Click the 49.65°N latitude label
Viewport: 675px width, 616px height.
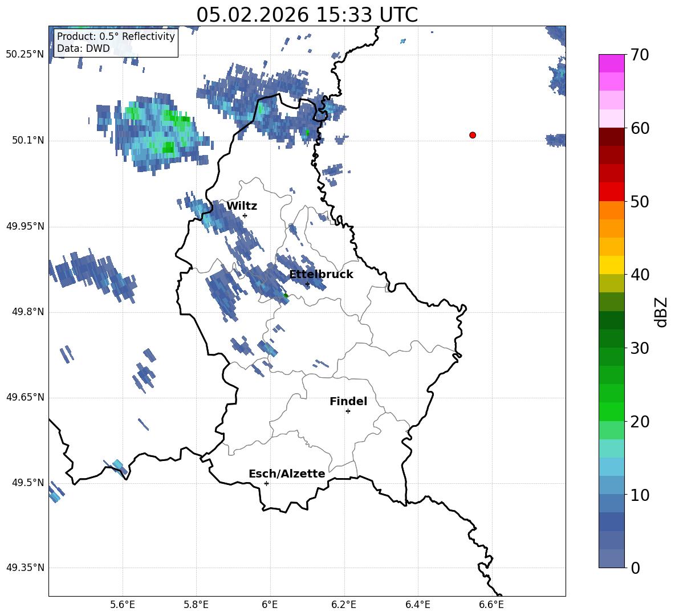click(x=25, y=397)
